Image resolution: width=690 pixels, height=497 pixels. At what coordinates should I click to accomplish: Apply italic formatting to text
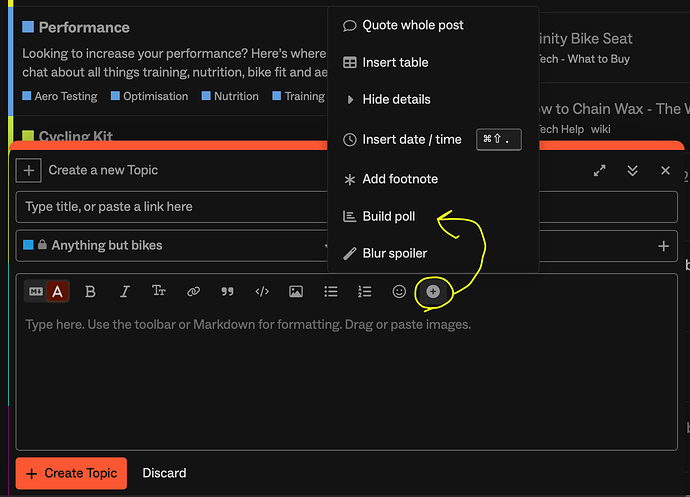(125, 291)
